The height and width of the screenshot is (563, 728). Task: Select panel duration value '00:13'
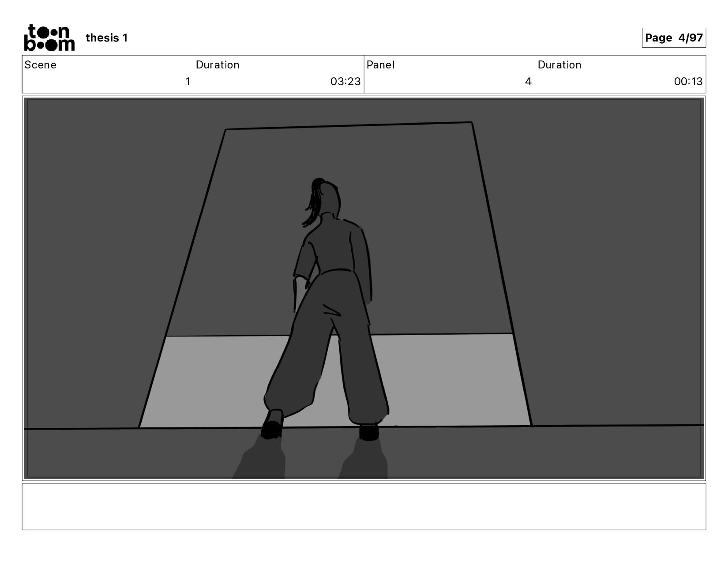tap(688, 82)
